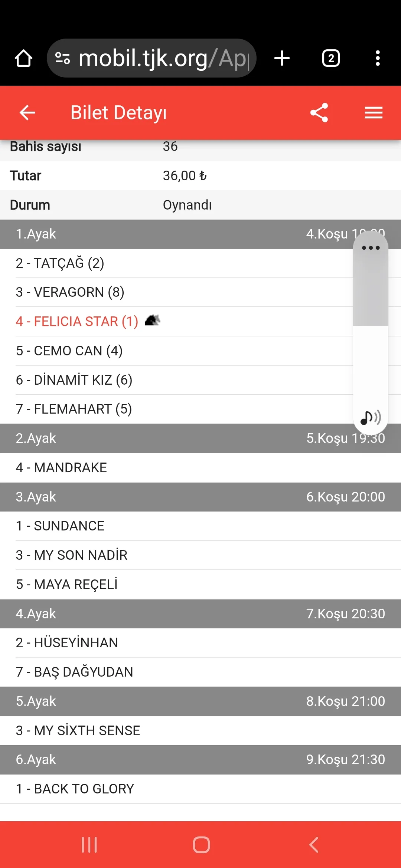This screenshot has width=401, height=868.
Task: Tap the horse icon beside FELICIA STAR
Action: click(x=152, y=320)
